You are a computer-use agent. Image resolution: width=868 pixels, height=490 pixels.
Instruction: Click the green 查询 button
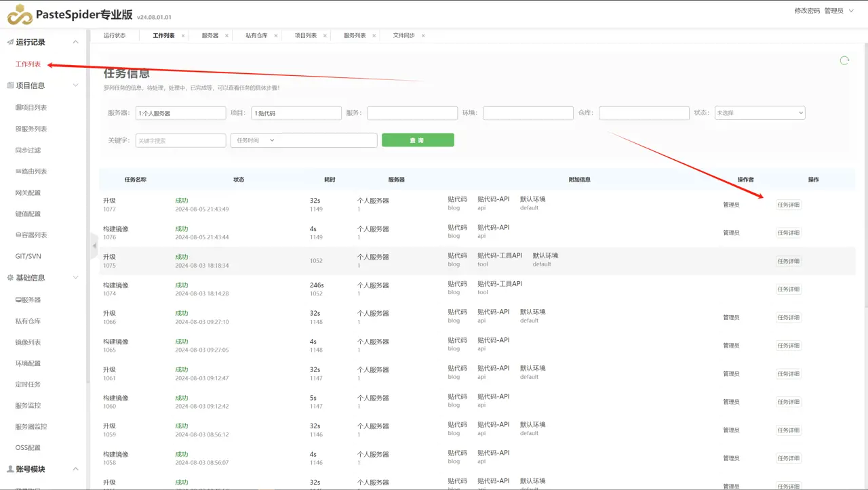pos(418,140)
